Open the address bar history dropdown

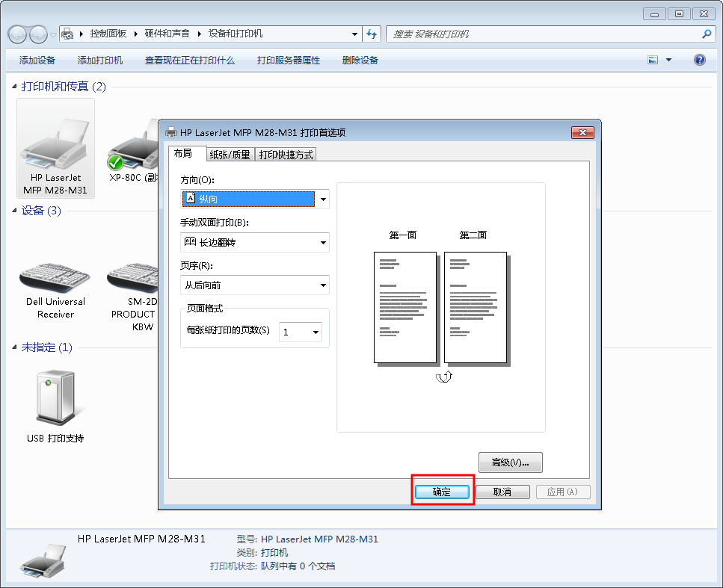354,34
